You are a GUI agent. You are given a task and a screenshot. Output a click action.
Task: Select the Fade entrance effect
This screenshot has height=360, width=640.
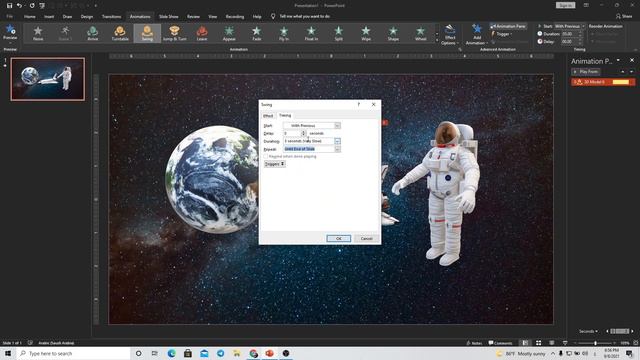257,33
